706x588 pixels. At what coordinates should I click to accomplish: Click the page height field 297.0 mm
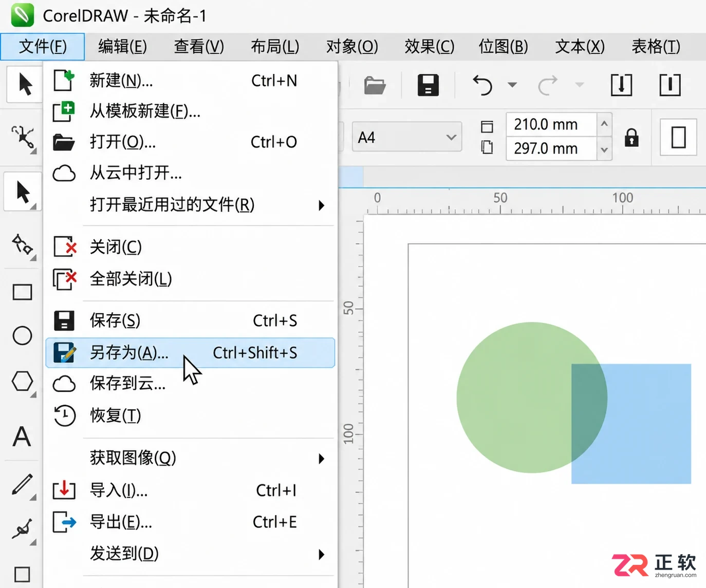(x=551, y=149)
